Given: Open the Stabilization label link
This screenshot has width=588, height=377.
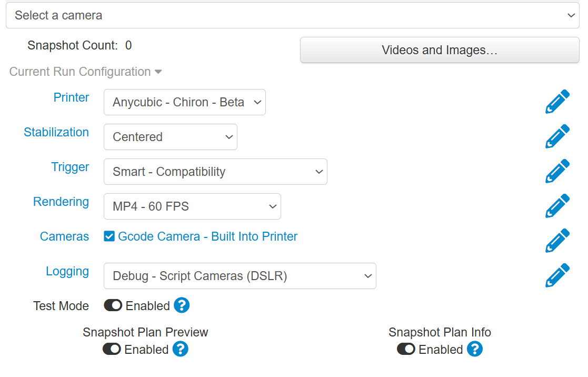Looking at the screenshot, I should click(x=56, y=132).
